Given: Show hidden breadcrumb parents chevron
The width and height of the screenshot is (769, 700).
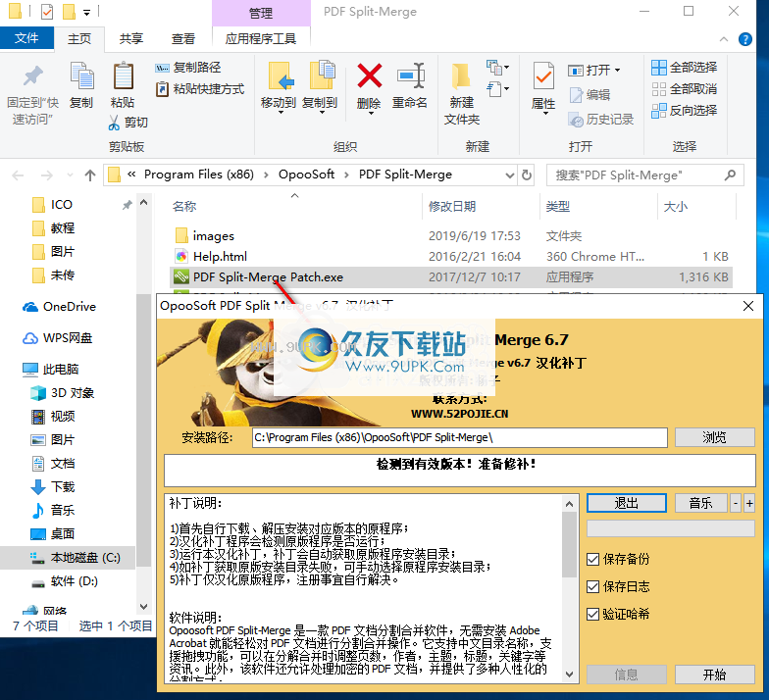Looking at the screenshot, I should click(131, 175).
